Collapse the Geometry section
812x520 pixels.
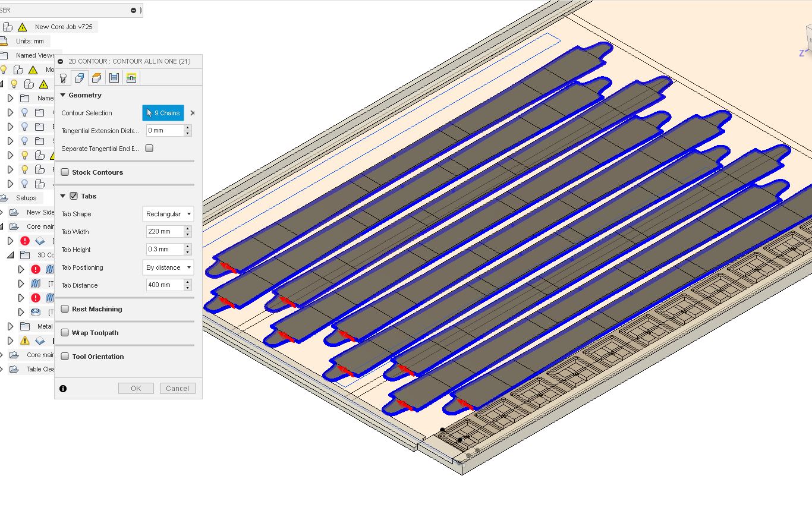62,95
